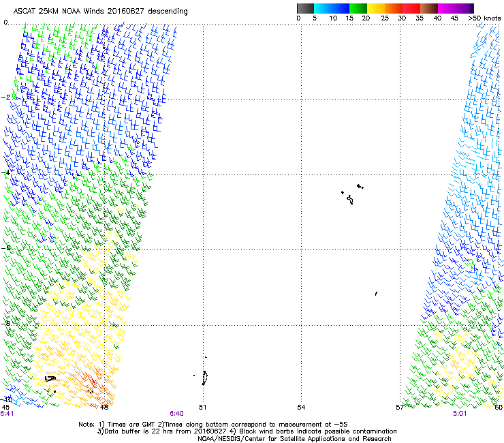Click the latitude label -2
Screen dimensions: 504x443
(5, 97)
